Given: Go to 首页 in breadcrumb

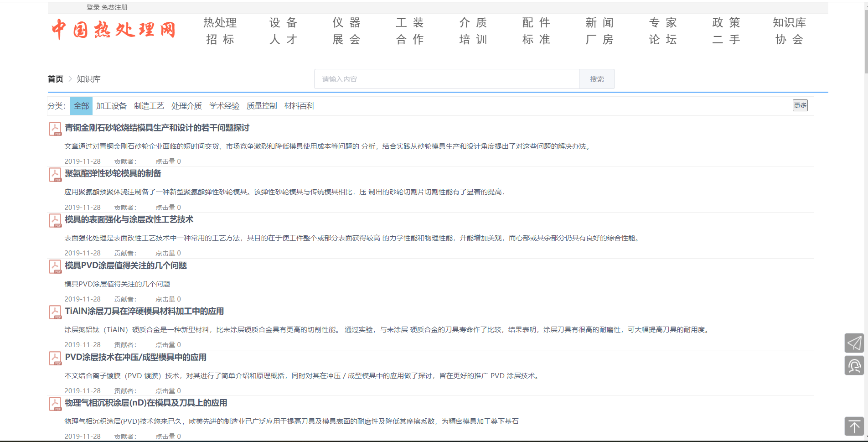Looking at the screenshot, I should [56, 79].
